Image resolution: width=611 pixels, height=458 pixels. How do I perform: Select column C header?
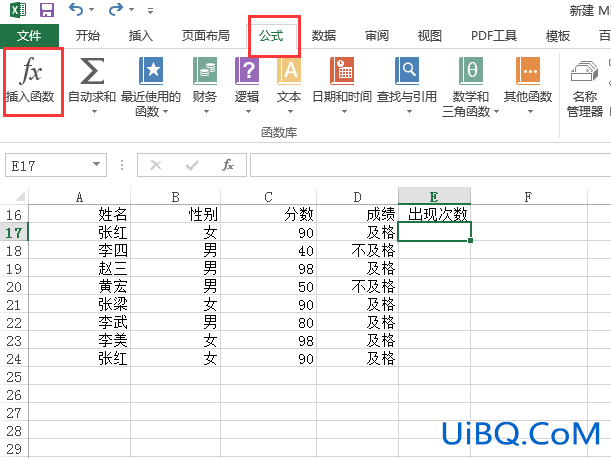click(268, 197)
